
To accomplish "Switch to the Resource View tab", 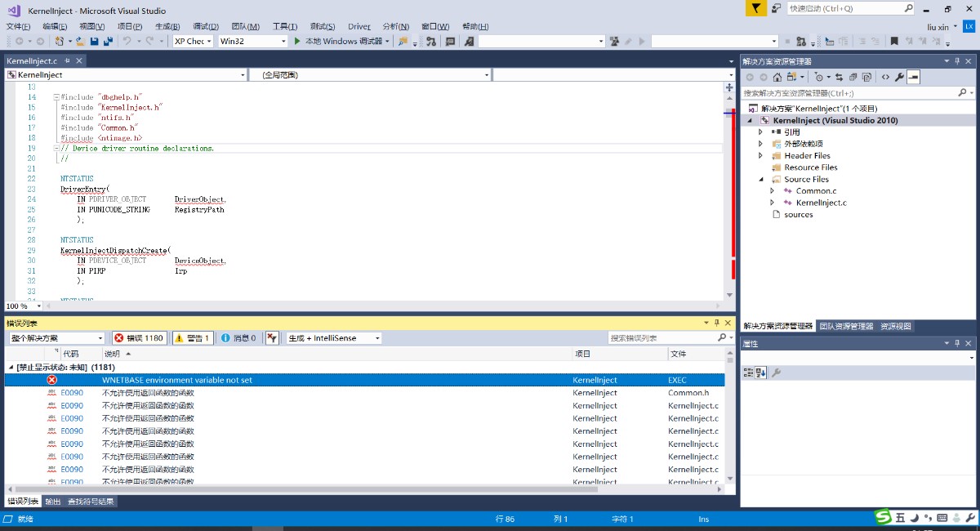I will (896, 326).
